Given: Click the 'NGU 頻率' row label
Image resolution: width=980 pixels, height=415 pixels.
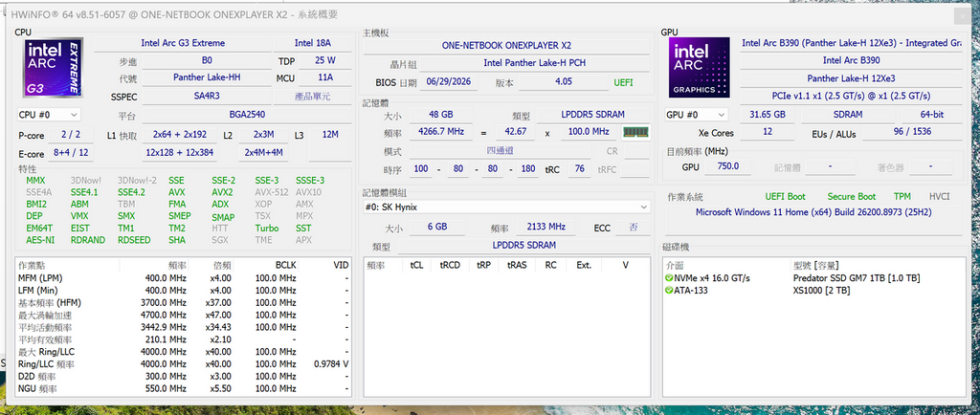Looking at the screenshot, I should point(37,389).
